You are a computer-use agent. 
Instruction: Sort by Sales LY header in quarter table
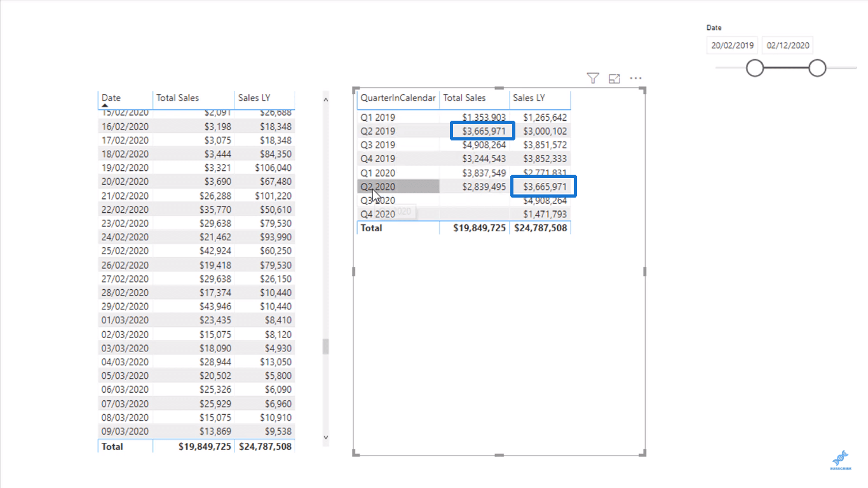coord(529,98)
